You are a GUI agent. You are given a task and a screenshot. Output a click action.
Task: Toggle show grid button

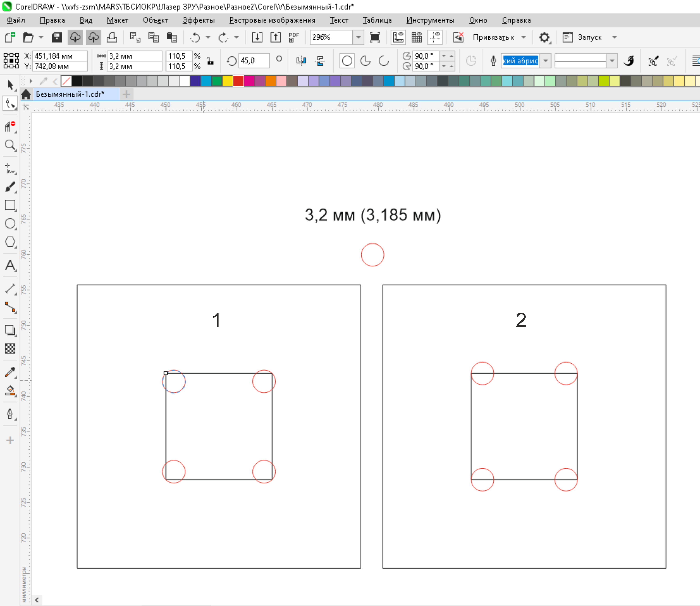coord(416,37)
